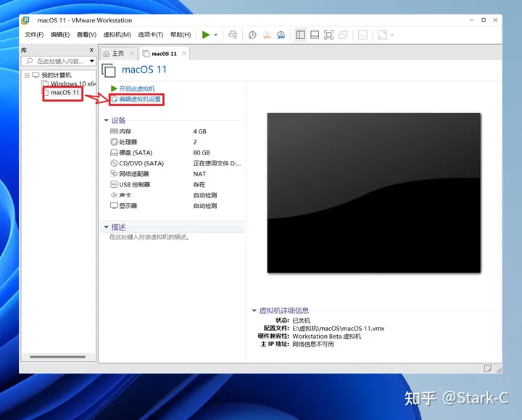Click the library panel horizontal scrollbar

(57, 357)
